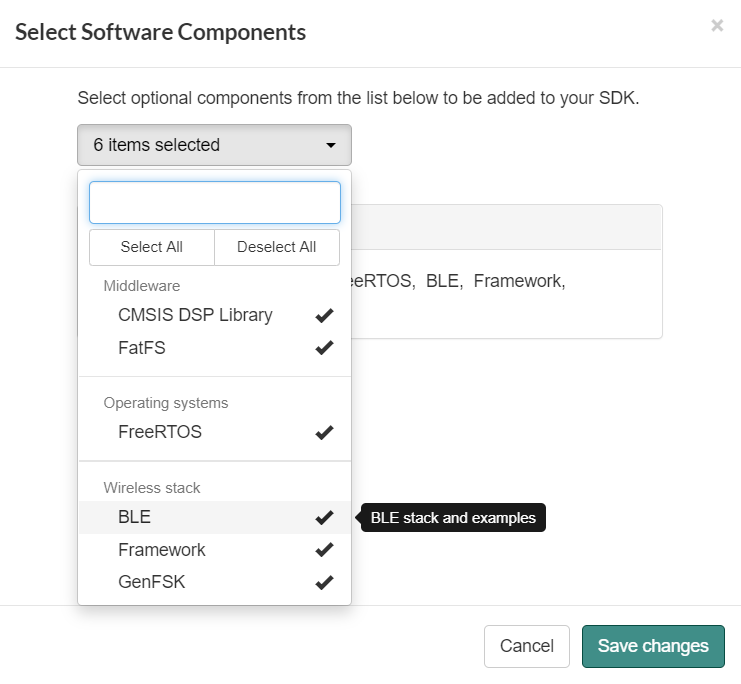Viewport: 741px width, 684px height.
Task: Click Save changes
Action: click(653, 646)
